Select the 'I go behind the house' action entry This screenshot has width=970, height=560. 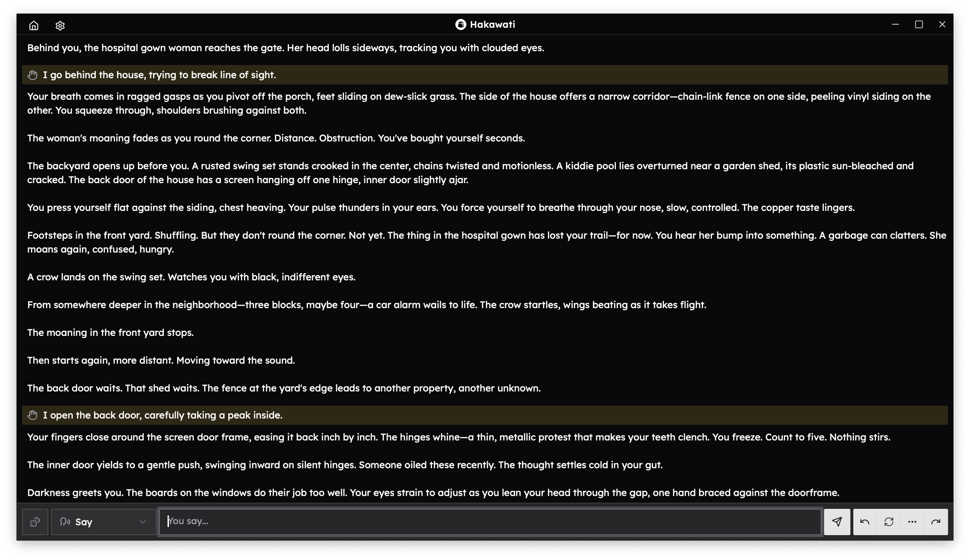pyautogui.click(x=159, y=75)
